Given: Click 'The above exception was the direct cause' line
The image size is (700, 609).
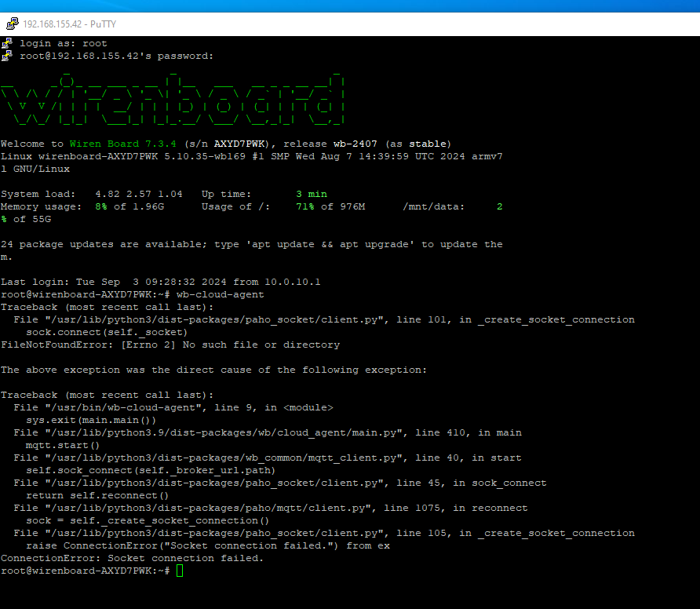Looking at the screenshot, I should coord(213,370).
